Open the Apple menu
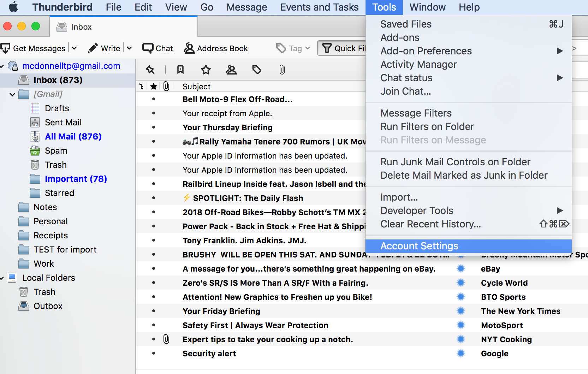Screen dimensions: 588x374 click(x=13, y=7)
